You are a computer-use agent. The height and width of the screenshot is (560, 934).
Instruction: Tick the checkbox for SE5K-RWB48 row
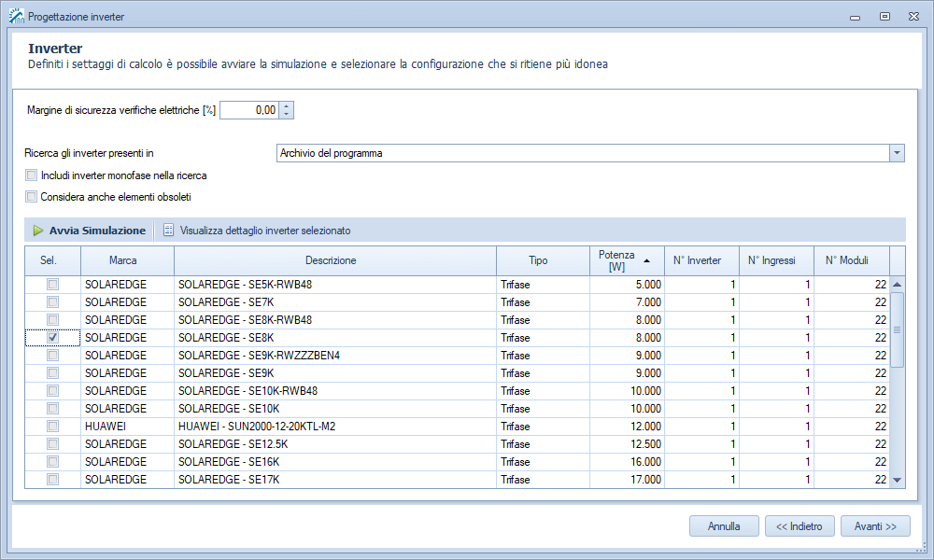[52, 285]
